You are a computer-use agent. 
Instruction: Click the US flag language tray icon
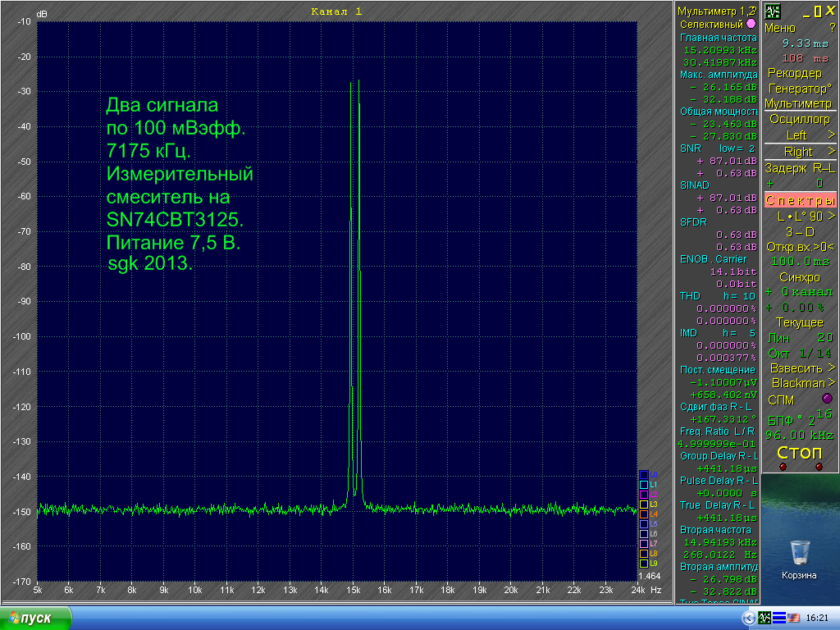793,617
